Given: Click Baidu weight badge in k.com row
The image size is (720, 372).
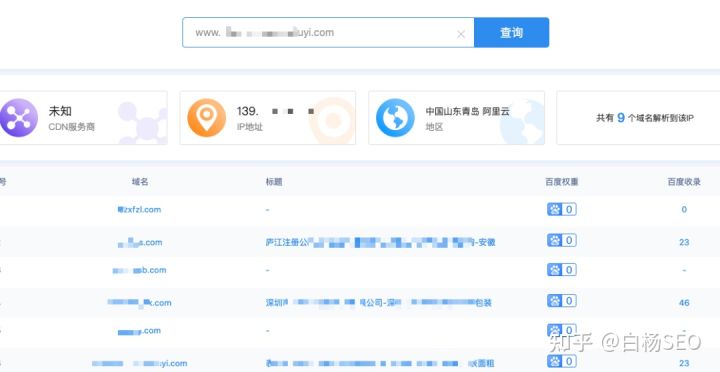Looking at the screenshot, I should 562,301.
